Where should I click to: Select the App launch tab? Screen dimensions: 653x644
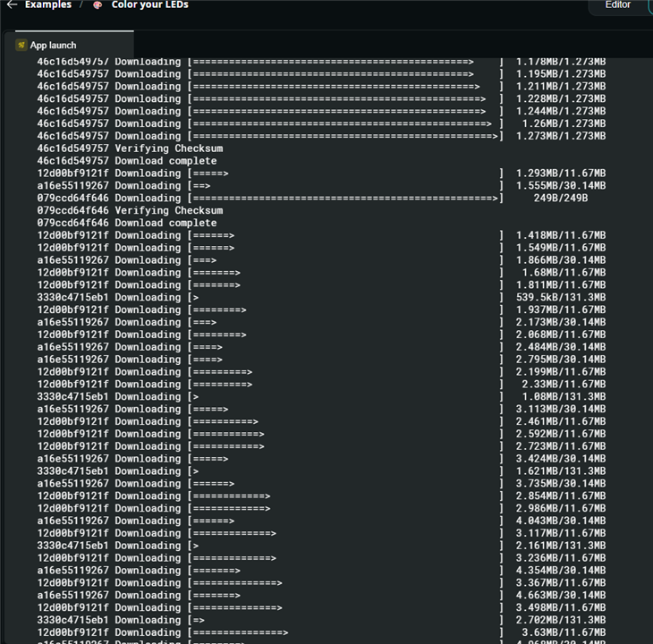tap(74, 45)
